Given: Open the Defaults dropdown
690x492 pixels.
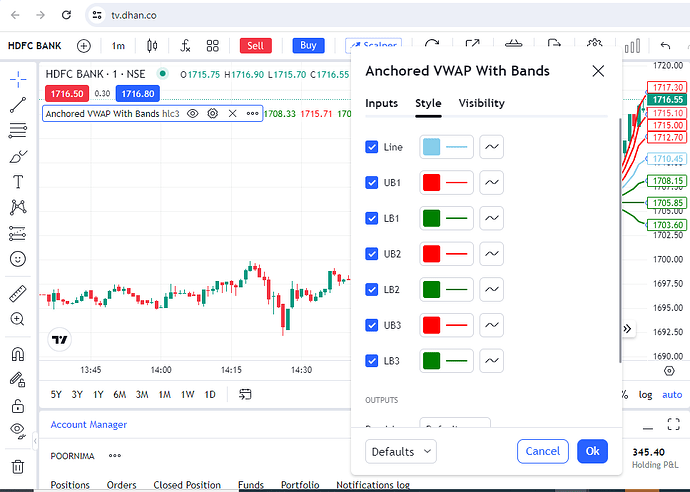Looking at the screenshot, I should (400, 452).
